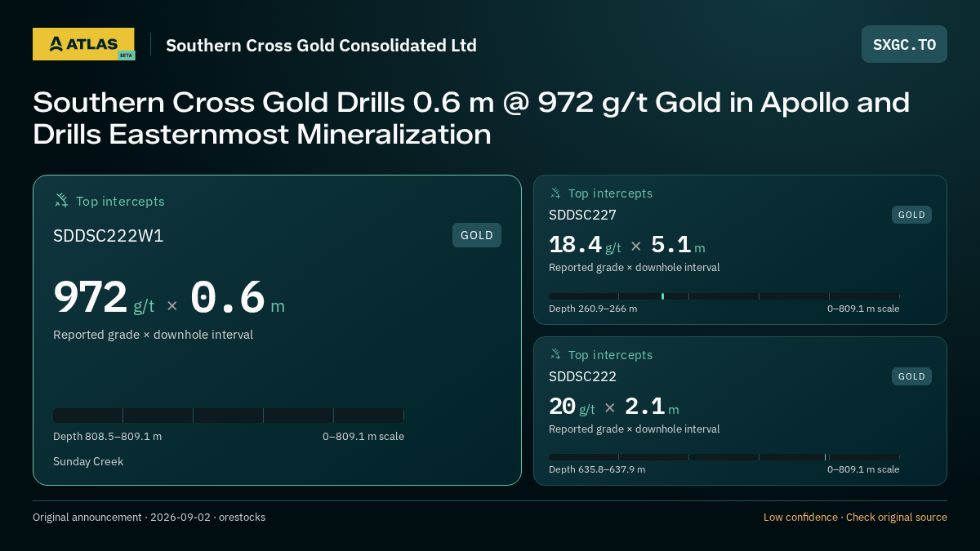Click the Sunday Creek project label
Image resolution: width=980 pixels, height=551 pixels.
click(x=88, y=461)
